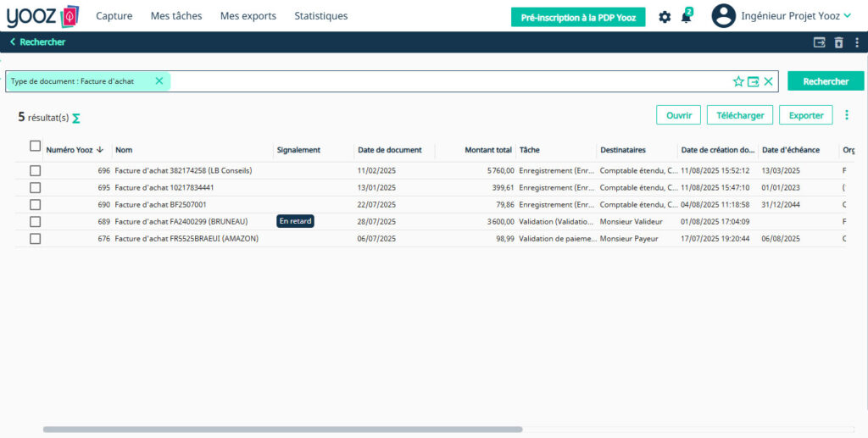
Task: Check the box for invoice 689 BRUNEAU
Action: point(35,222)
